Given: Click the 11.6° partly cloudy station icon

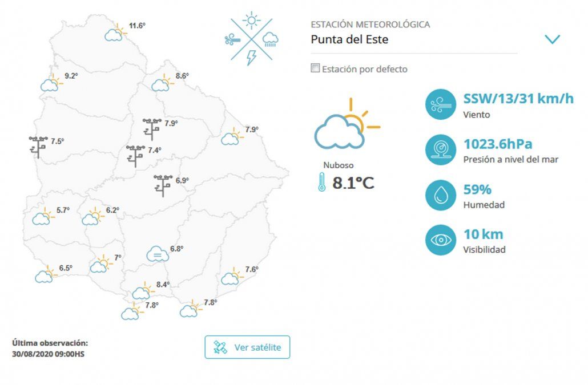Looking at the screenshot, I should [115, 32].
